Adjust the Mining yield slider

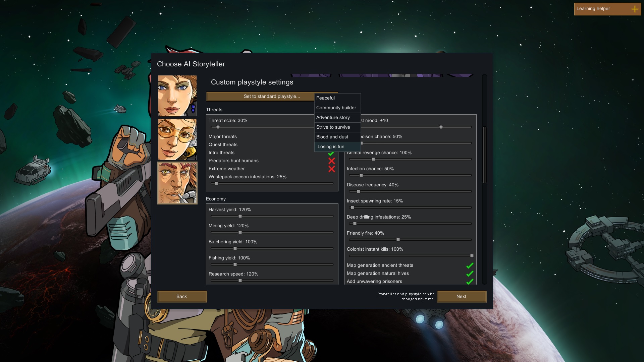pos(272,232)
